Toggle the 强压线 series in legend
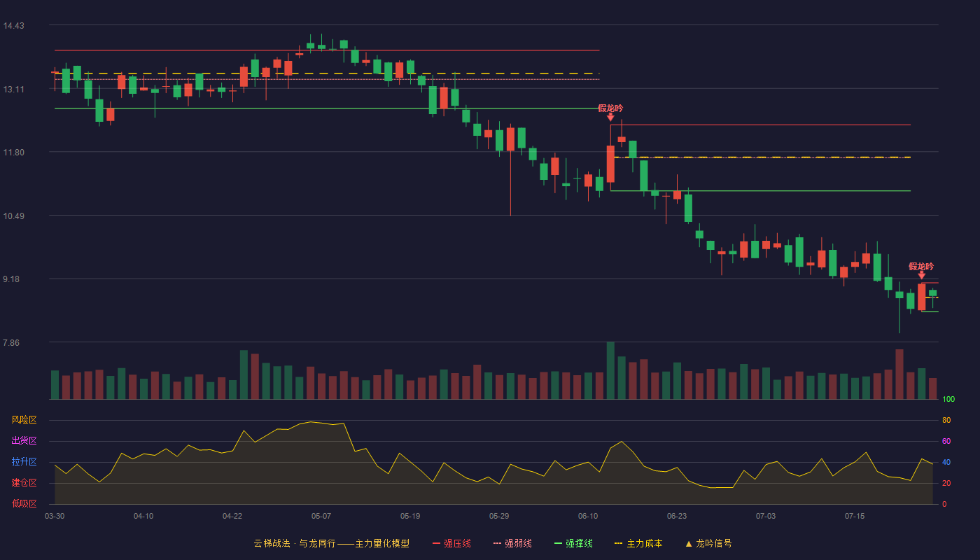This screenshot has width=980, height=560. tap(451, 543)
